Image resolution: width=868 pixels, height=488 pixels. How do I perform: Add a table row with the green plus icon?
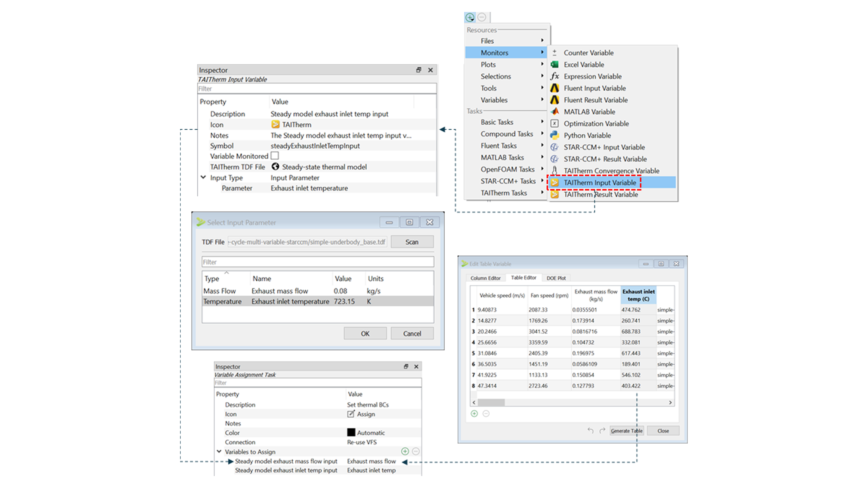[474, 413]
